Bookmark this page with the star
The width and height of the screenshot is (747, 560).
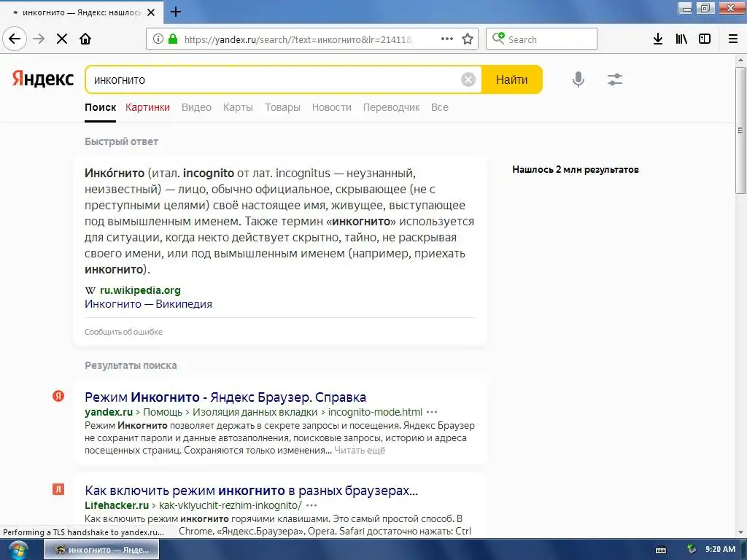[x=468, y=39]
